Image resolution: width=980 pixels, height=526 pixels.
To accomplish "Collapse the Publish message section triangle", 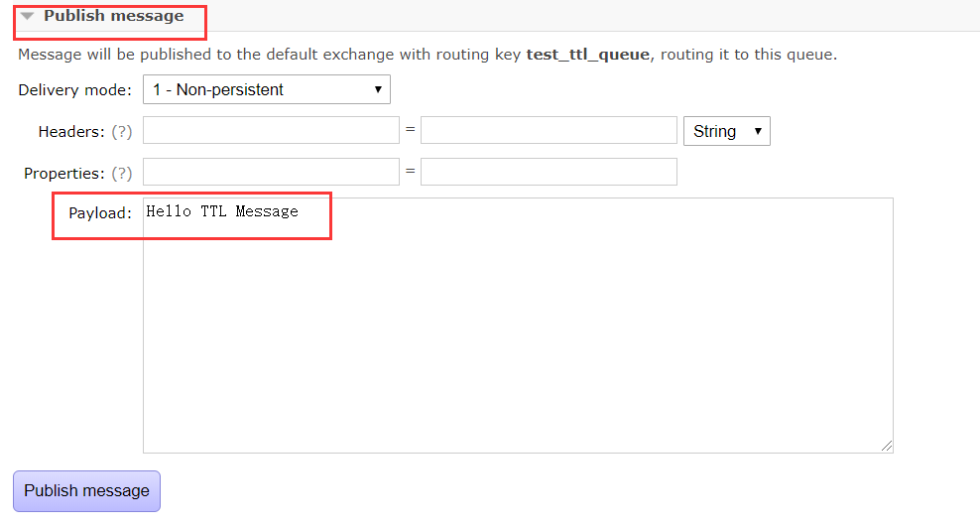I will coord(27,16).
